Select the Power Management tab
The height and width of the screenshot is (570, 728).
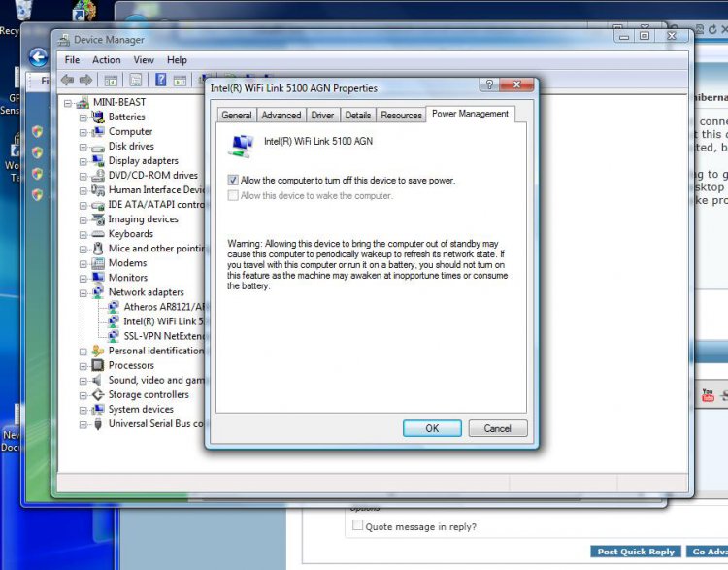(471, 114)
